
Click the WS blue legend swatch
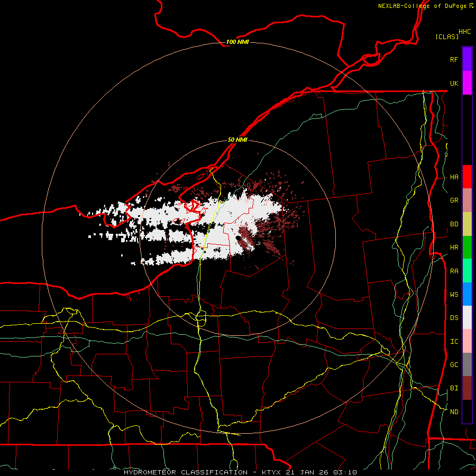pos(467,294)
